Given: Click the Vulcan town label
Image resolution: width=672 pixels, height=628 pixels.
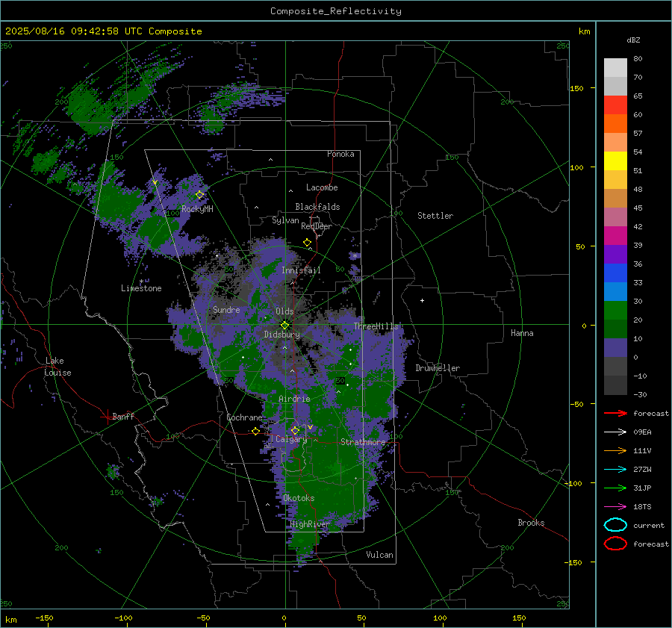Looking at the screenshot, I should pyautogui.click(x=379, y=555).
